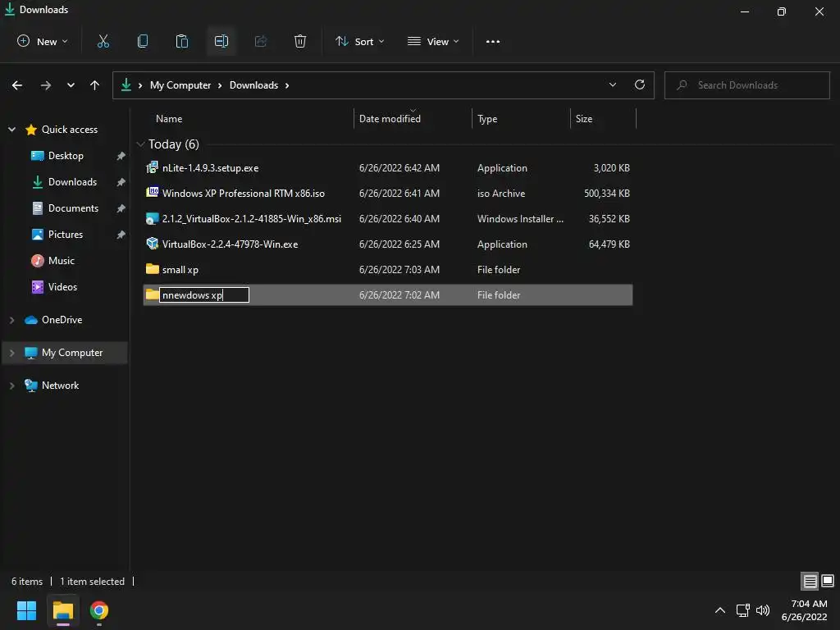The image size is (840, 630).
Task: Sort by the Size column header
Action: tap(584, 118)
